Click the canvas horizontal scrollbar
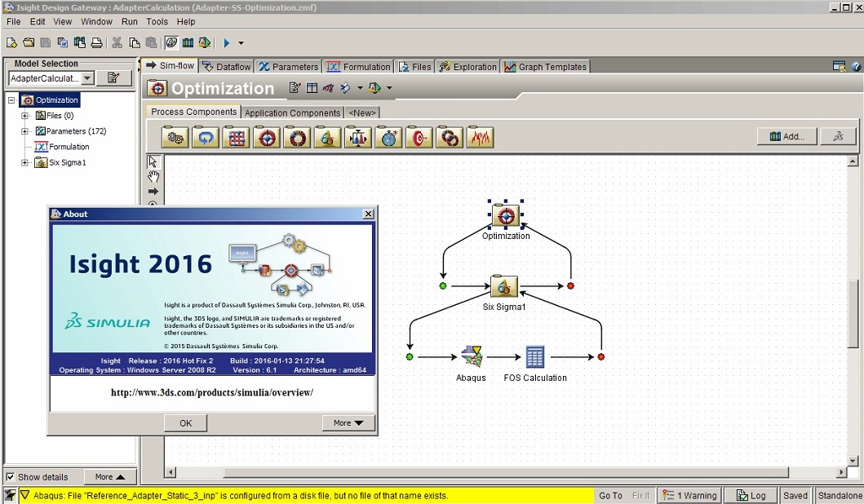 (x=505, y=472)
